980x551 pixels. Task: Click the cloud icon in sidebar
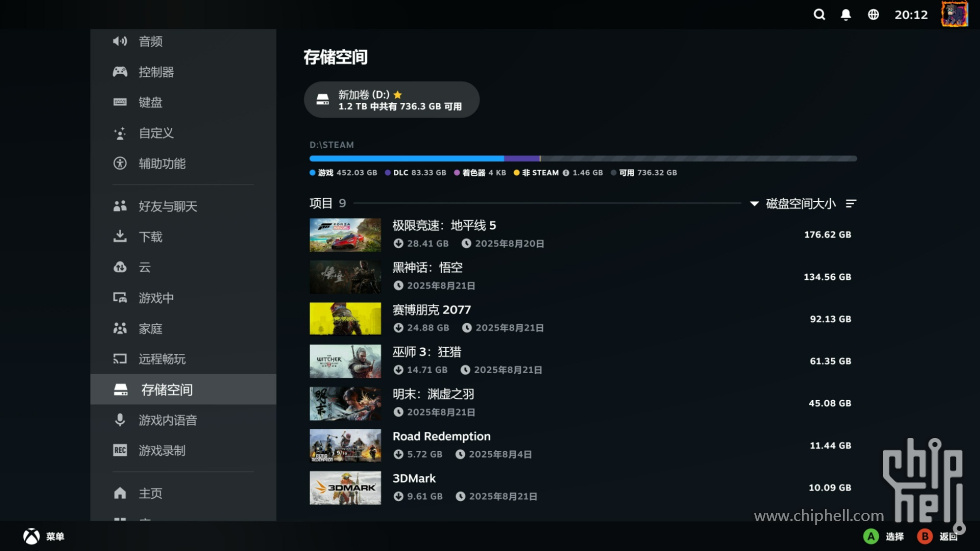pyautogui.click(x=120, y=267)
